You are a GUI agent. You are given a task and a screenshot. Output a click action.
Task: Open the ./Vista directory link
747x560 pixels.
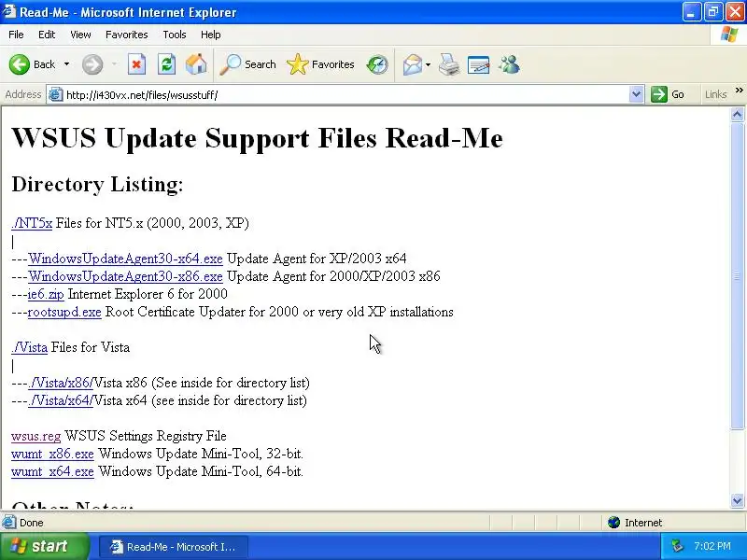pos(30,347)
